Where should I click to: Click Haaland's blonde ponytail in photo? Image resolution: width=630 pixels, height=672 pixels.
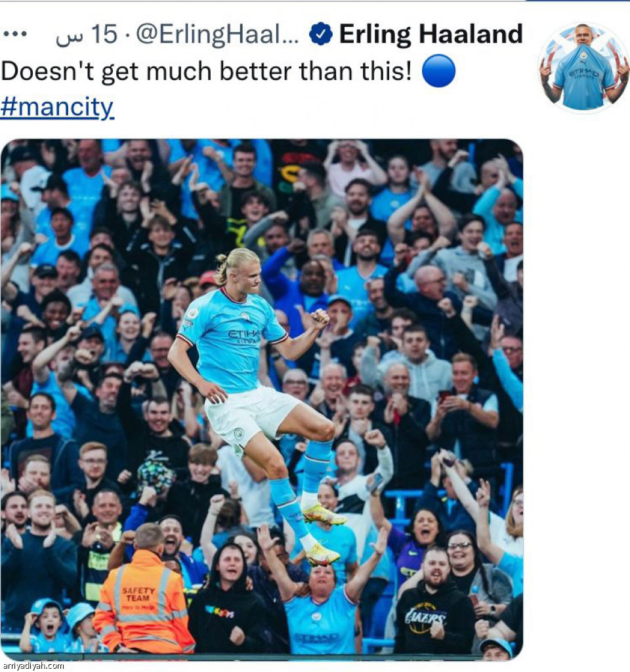tap(221, 270)
